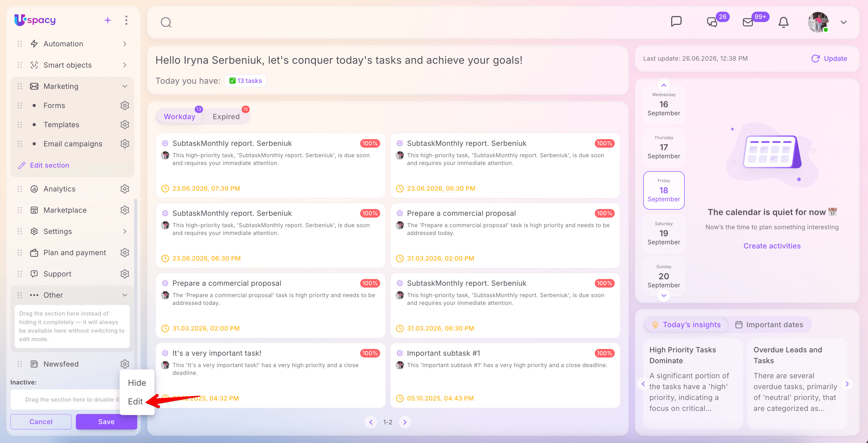Click the search magnifier icon
The width and height of the screenshot is (868, 443).
166,22
